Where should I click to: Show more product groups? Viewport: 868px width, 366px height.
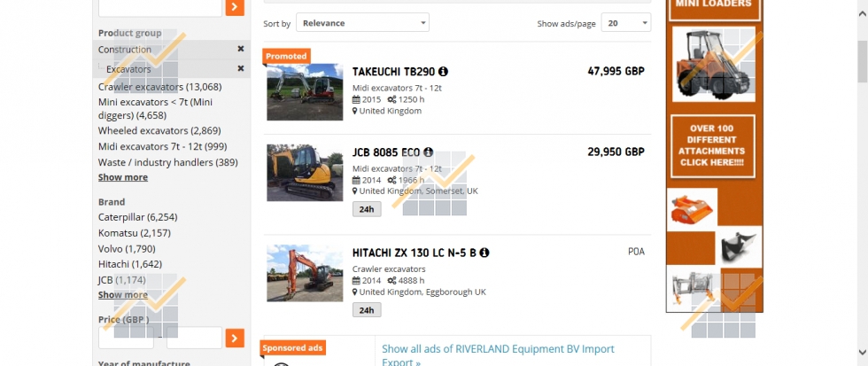pyautogui.click(x=123, y=177)
